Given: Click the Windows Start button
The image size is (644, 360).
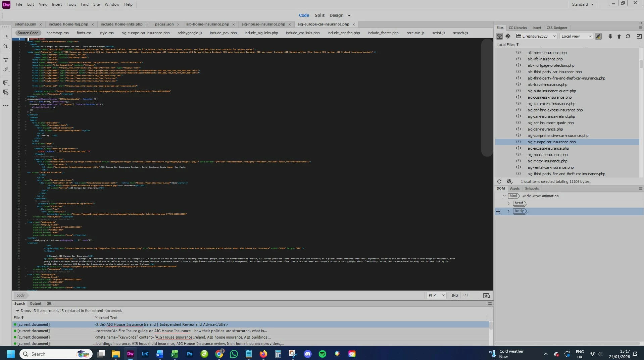Looking at the screenshot, I should (11, 354).
